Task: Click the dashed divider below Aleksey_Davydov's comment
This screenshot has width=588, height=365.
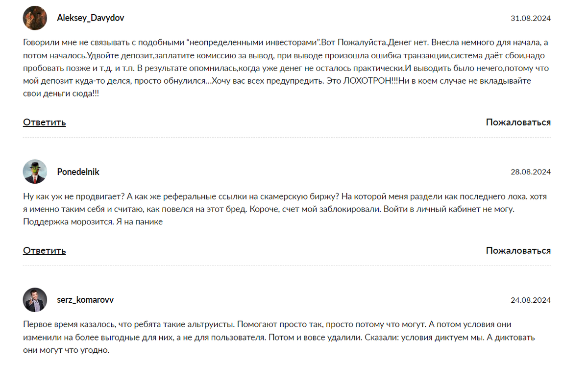Action: coord(287,138)
